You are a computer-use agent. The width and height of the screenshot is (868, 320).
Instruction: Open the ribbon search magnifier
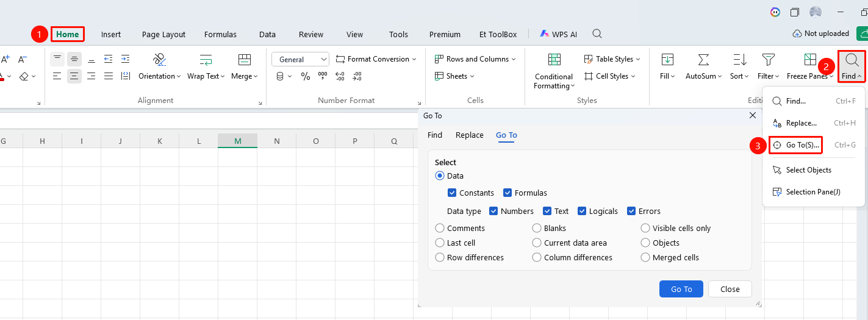(598, 34)
